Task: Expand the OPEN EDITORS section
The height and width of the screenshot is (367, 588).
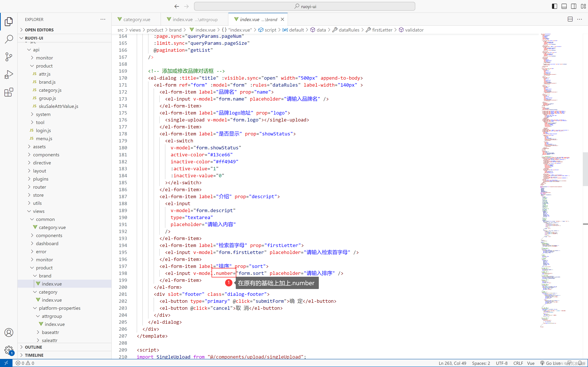Action: pyautogui.click(x=39, y=30)
